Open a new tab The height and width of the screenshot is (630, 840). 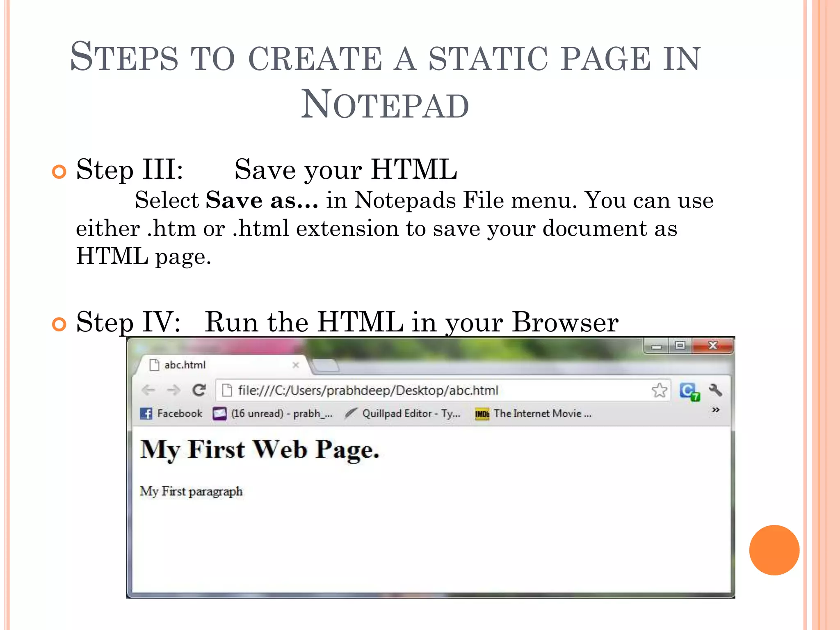coord(325,365)
